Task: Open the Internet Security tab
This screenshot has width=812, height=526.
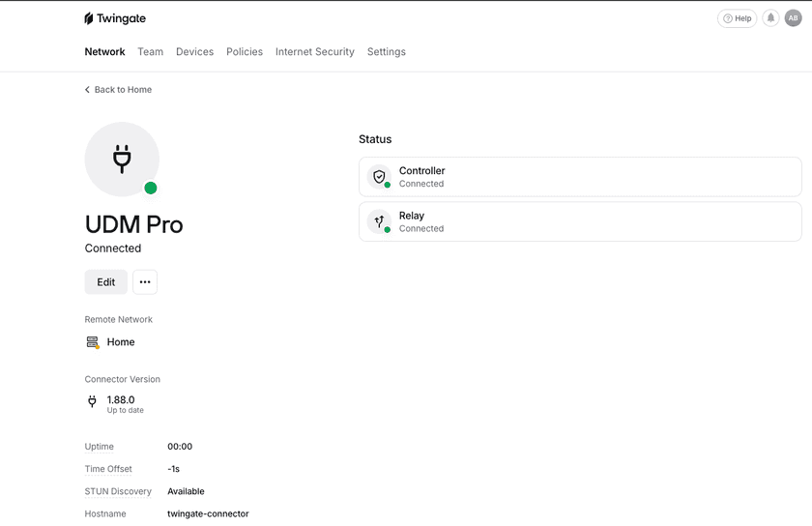Action: (315, 52)
